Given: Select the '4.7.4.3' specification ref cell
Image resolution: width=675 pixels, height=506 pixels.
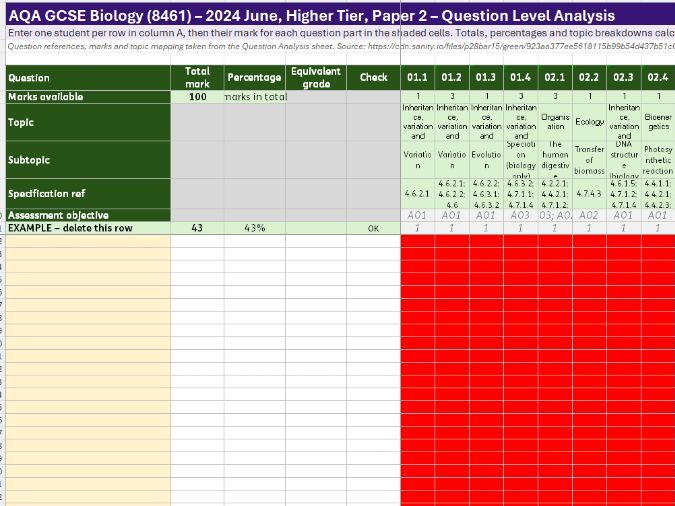Looking at the screenshot, I should pyautogui.click(x=589, y=194).
